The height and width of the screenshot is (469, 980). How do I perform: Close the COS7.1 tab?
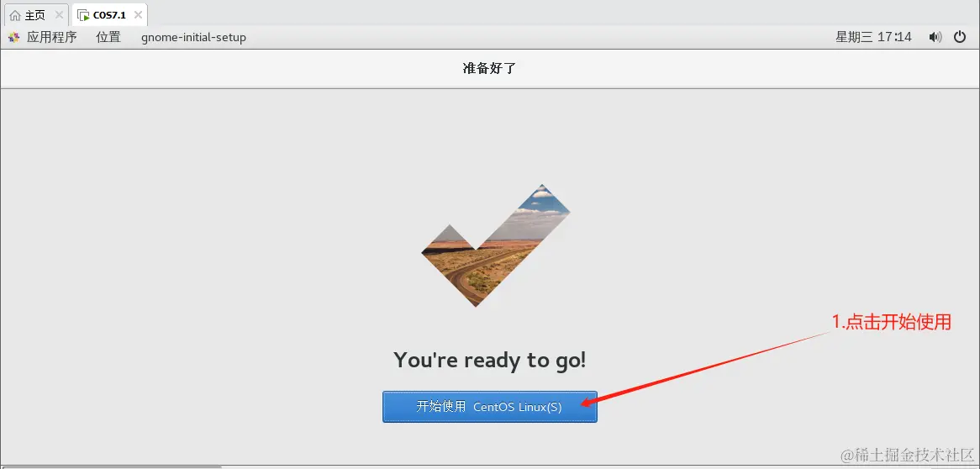tap(138, 15)
